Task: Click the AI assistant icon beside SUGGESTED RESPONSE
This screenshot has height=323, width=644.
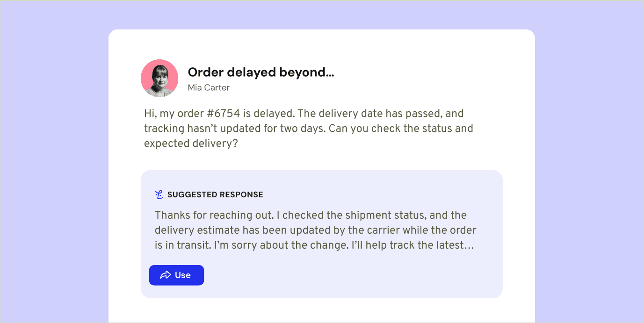Action: 159,194
